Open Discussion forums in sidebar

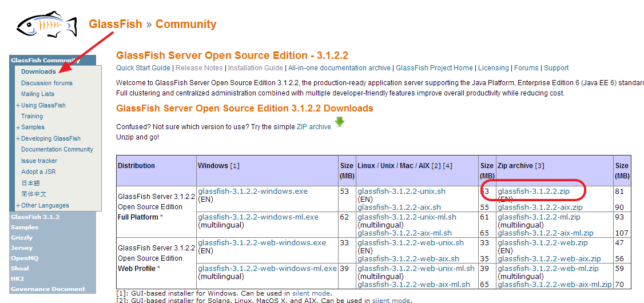point(47,83)
